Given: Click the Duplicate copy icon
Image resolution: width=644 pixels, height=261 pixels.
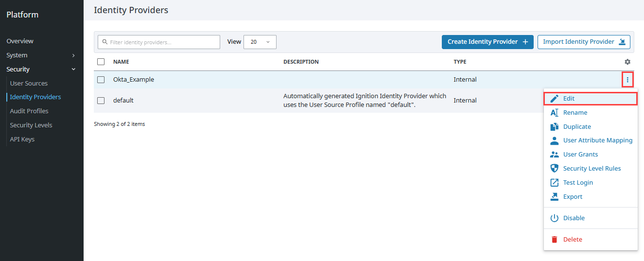Looking at the screenshot, I should point(554,127).
